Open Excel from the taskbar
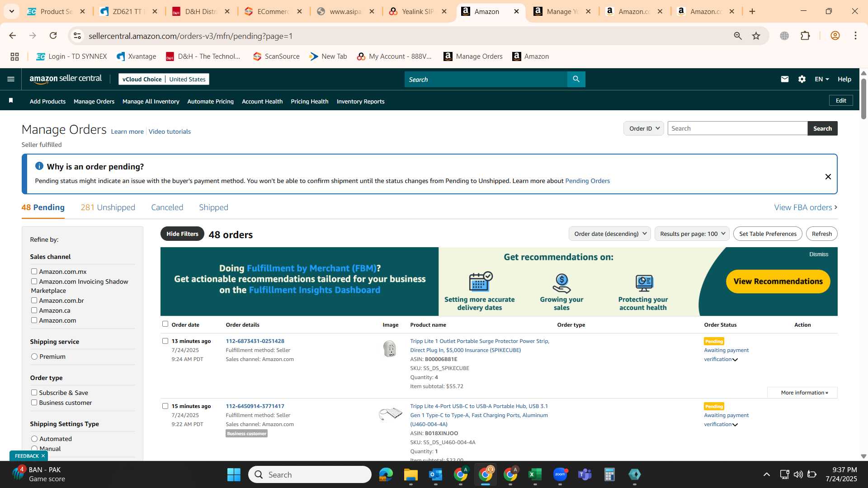 click(x=535, y=474)
